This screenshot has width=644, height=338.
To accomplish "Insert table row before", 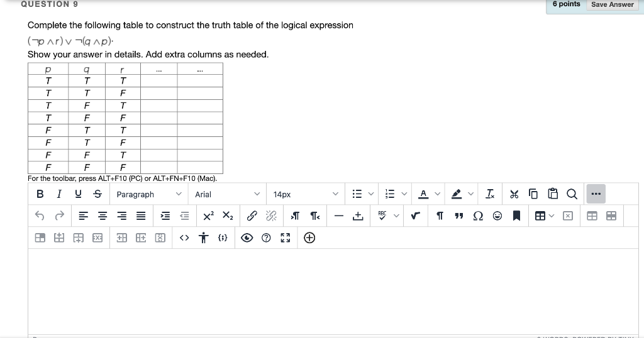I will pos(59,238).
